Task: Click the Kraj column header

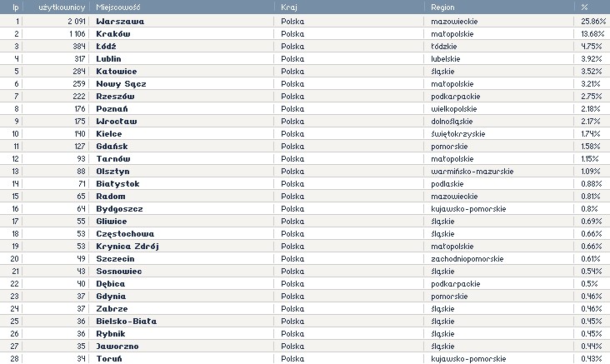Action: point(289,7)
